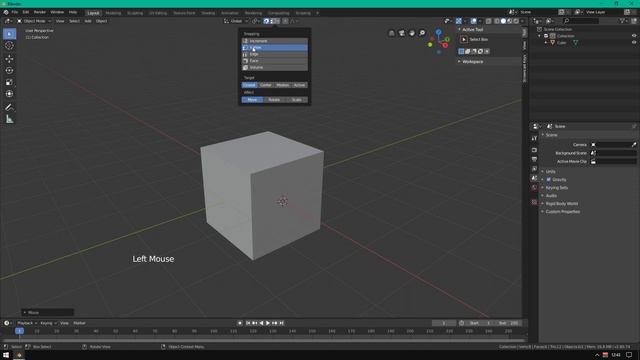
Task: Click the Blender logo menu icon
Action: click(6, 12)
